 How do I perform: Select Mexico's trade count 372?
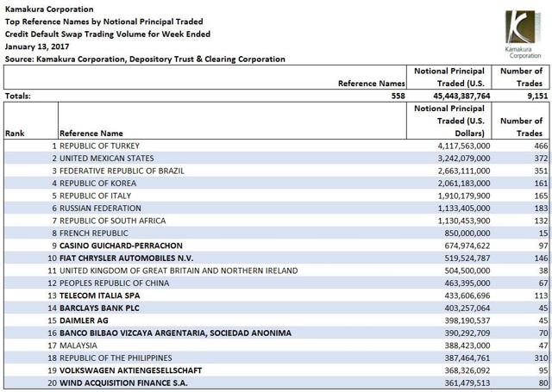point(541,159)
